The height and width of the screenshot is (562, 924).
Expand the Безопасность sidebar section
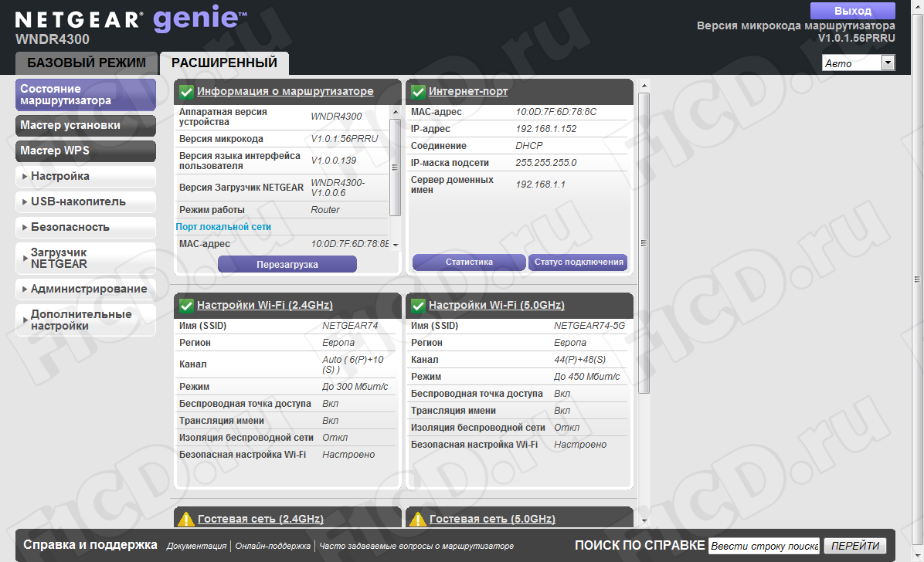(86, 227)
